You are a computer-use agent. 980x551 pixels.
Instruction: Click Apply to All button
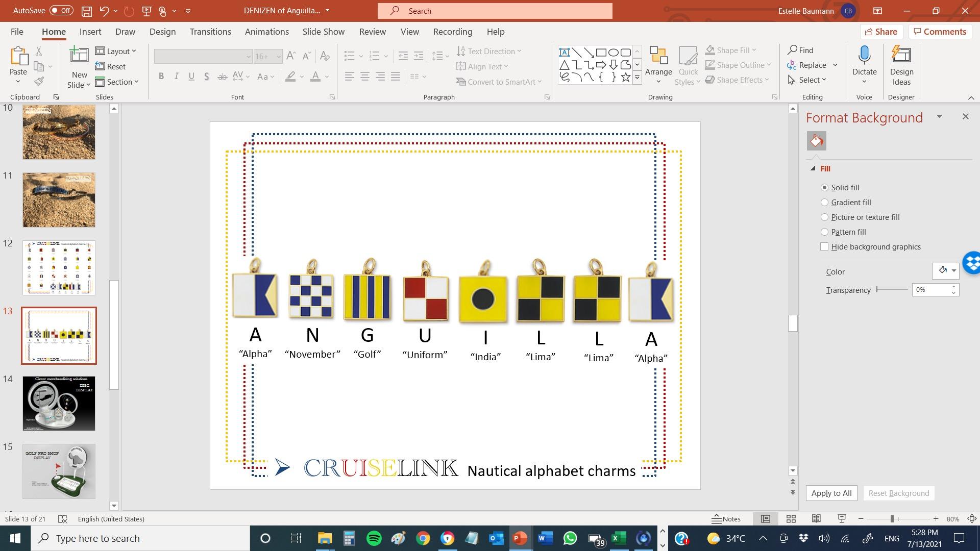(831, 493)
